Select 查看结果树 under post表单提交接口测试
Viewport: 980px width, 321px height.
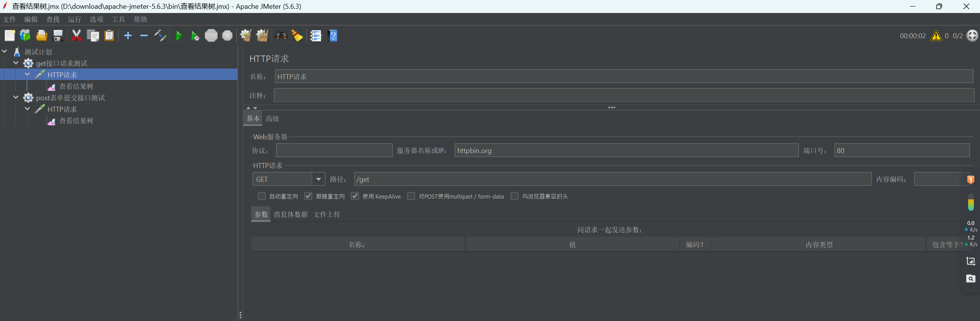76,121
